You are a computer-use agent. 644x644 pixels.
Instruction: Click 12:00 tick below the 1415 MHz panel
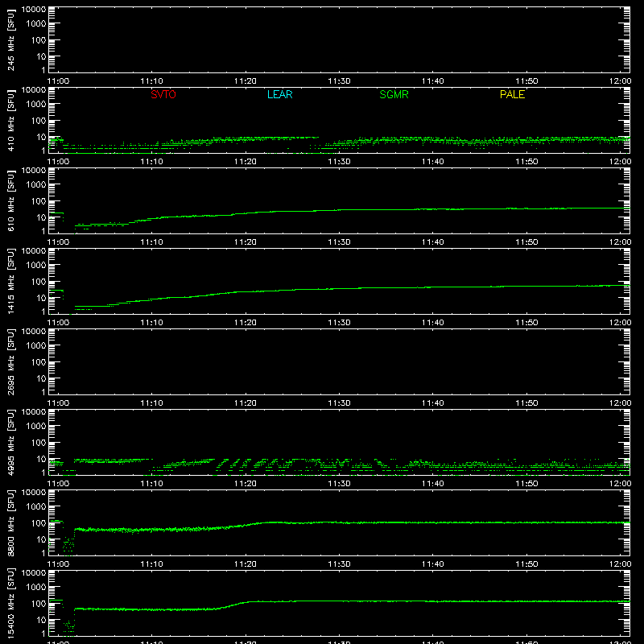pyautogui.click(x=620, y=323)
